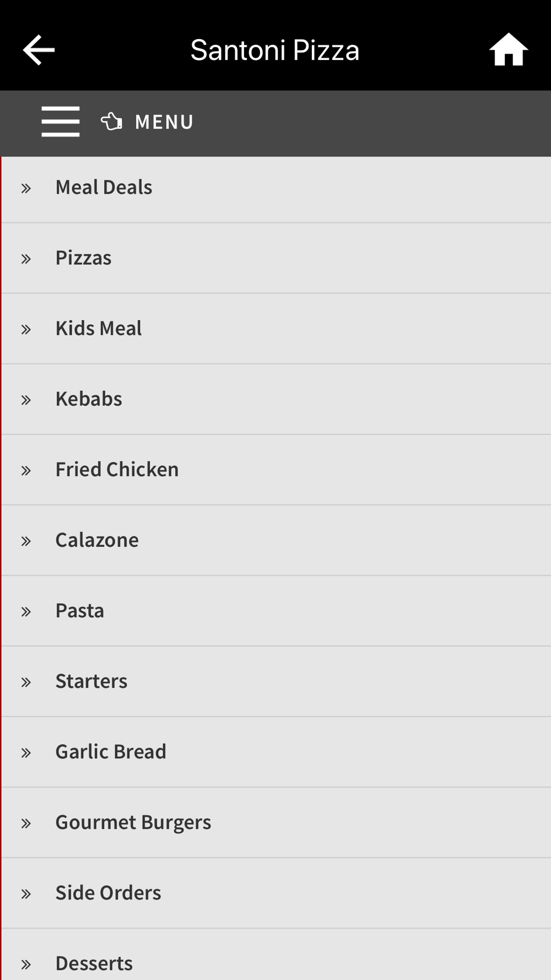
Task: Expand chevron next to Kebabs
Action: (26, 400)
